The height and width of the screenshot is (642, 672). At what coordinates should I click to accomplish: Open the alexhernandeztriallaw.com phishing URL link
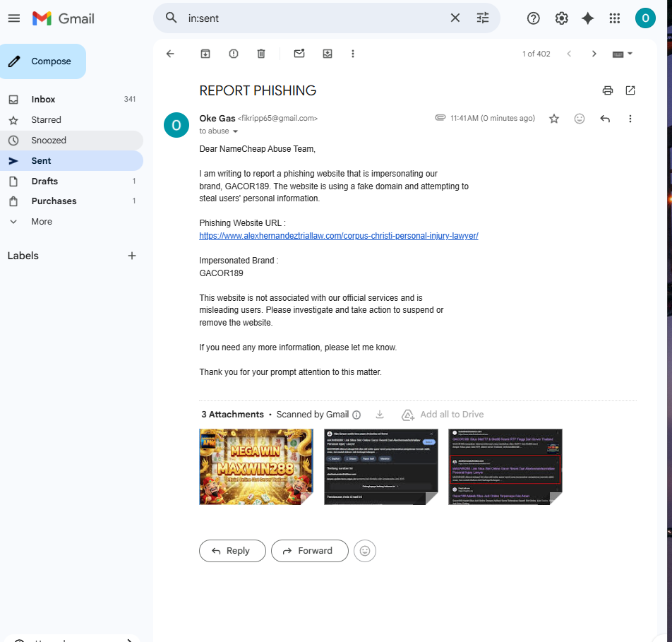pos(339,236)
